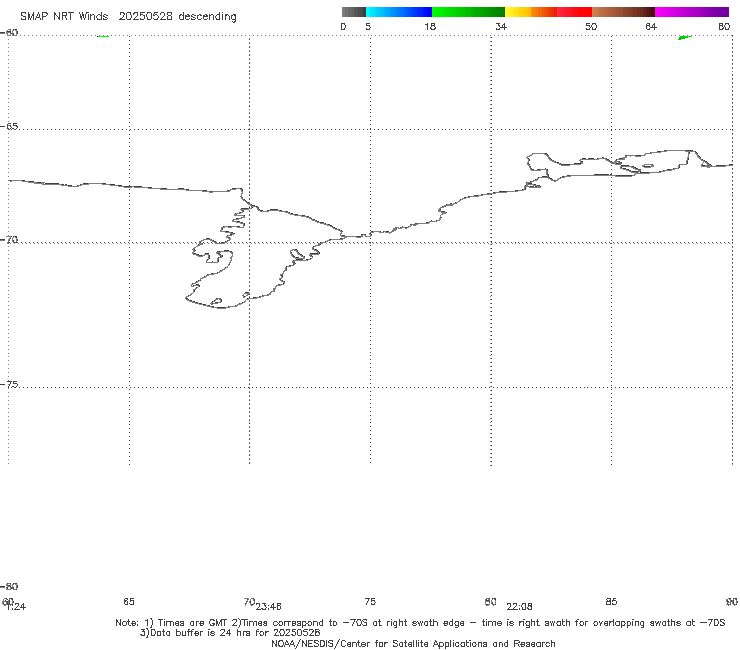
Task: Click the longitude label '85'
Action: coord(611,601)
